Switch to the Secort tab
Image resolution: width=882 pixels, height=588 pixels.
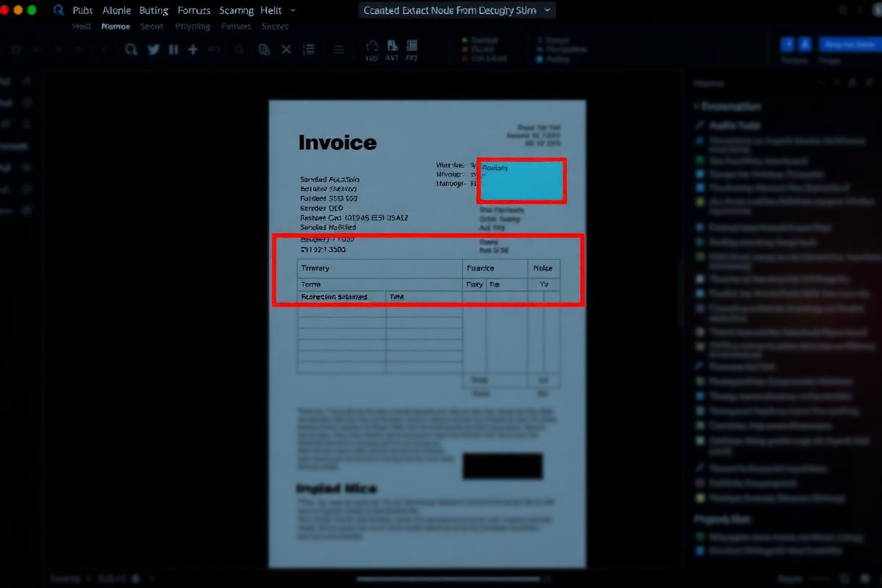151,26
